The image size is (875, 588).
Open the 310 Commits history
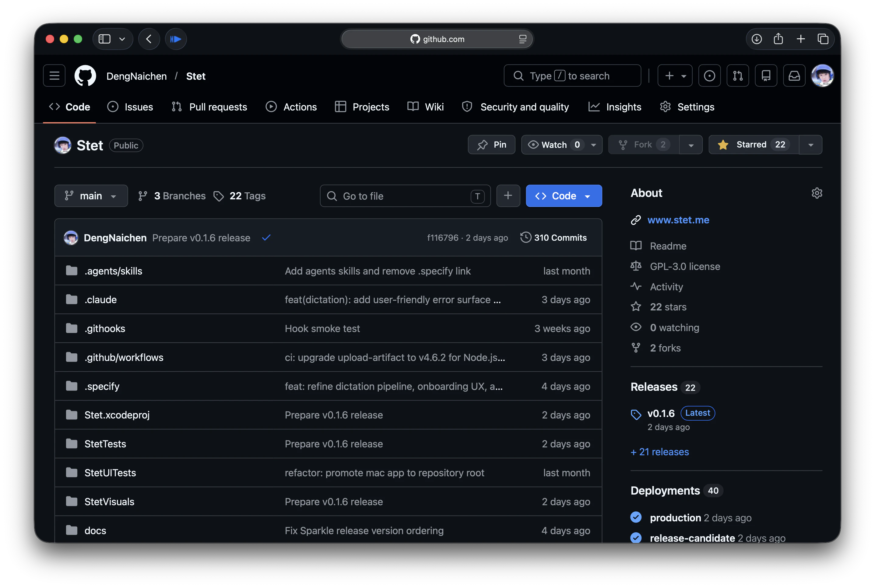click(x=553, y=238)
